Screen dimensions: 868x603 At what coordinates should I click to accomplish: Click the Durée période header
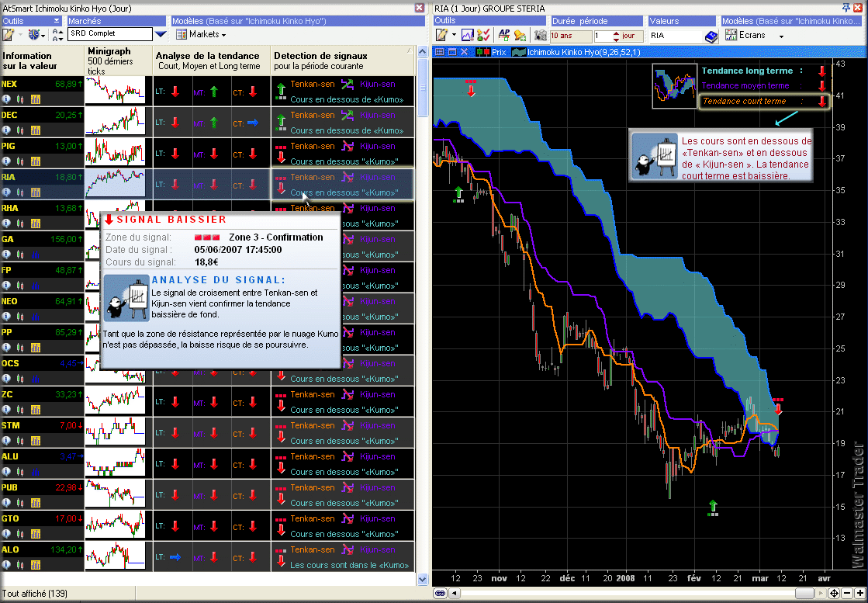pyautogui.click(x=597, y=20)
